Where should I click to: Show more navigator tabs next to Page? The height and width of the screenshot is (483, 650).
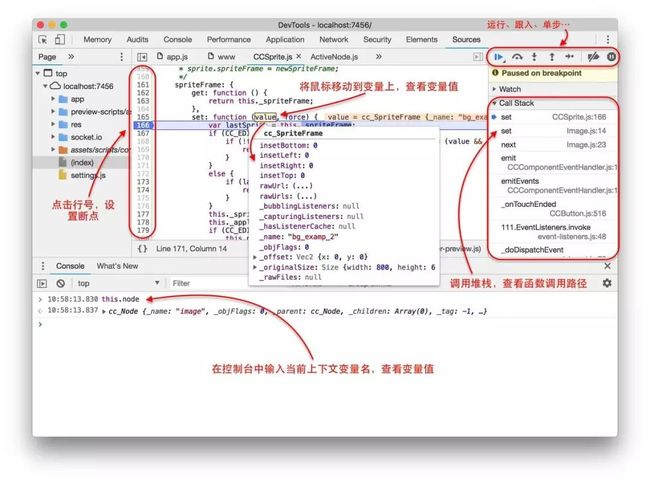[x=71, y=56]
